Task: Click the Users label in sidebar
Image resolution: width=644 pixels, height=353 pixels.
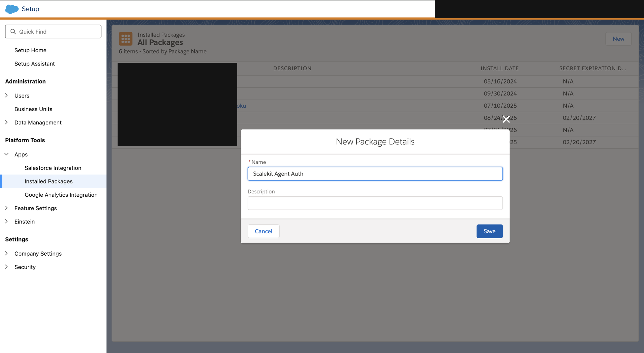Action: [22, 96]
